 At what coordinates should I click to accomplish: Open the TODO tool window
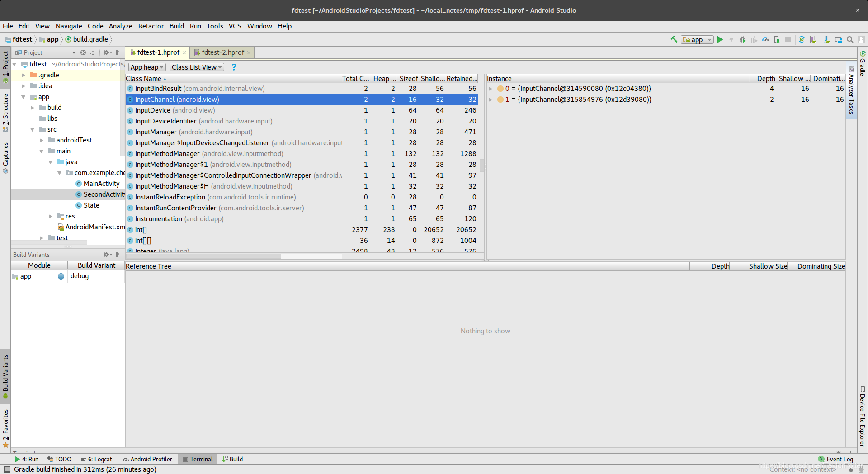60,459
